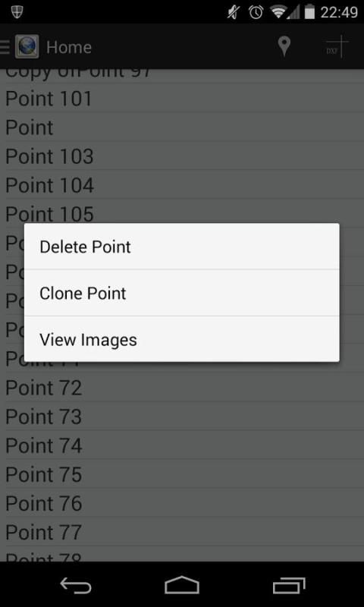This screenshot has height=607, width=364.
Task: Open the recent apps navigation button
Action: coord(289,585)
